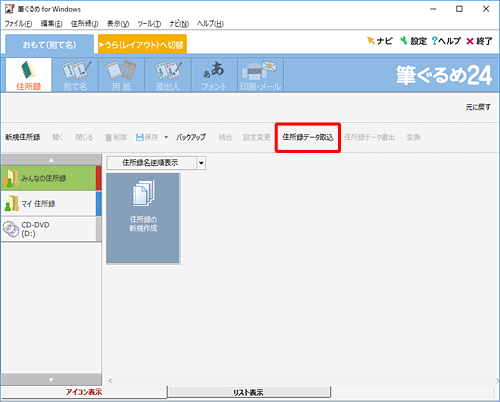Click the 結合 merge button
Viewport: 500px width, 402px height.
click(225, 137)
